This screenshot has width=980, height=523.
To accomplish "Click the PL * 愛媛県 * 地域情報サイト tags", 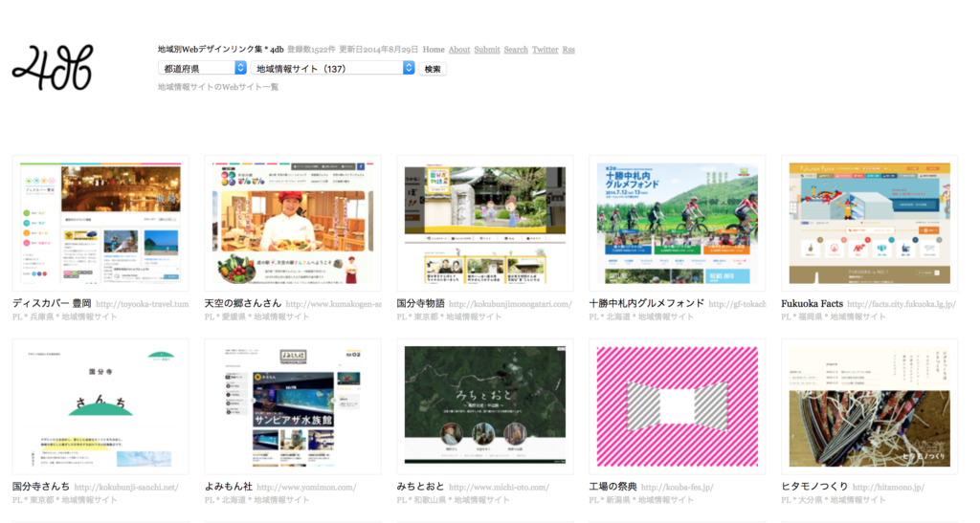I will click(x=256, y=317).
